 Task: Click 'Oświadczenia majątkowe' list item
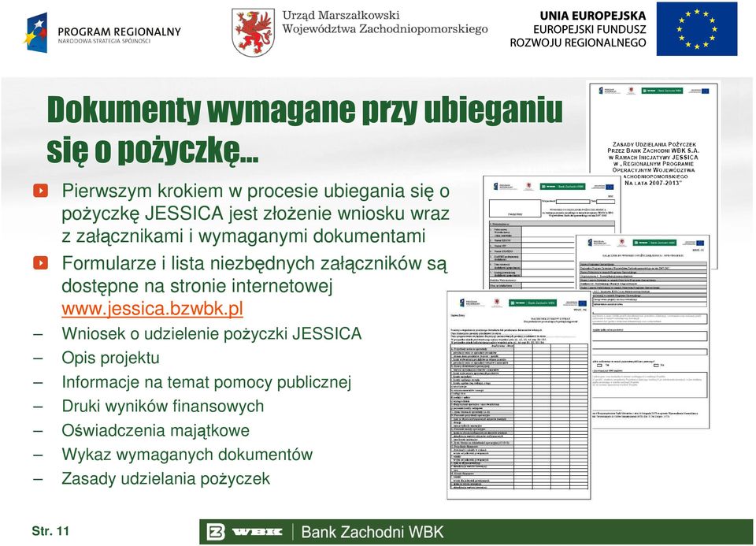[155, 430]
